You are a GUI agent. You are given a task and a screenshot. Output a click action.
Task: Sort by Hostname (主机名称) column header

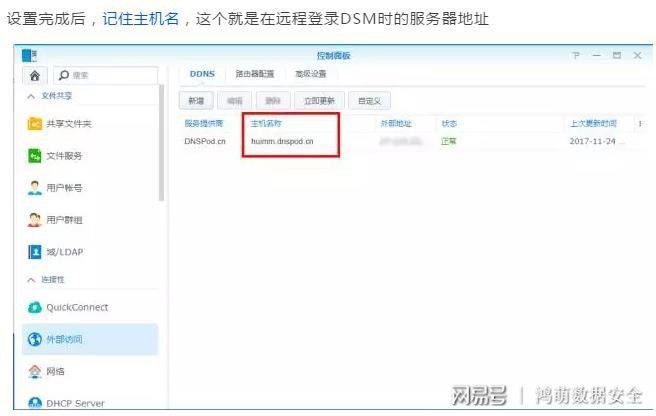(x=266, y=123)
